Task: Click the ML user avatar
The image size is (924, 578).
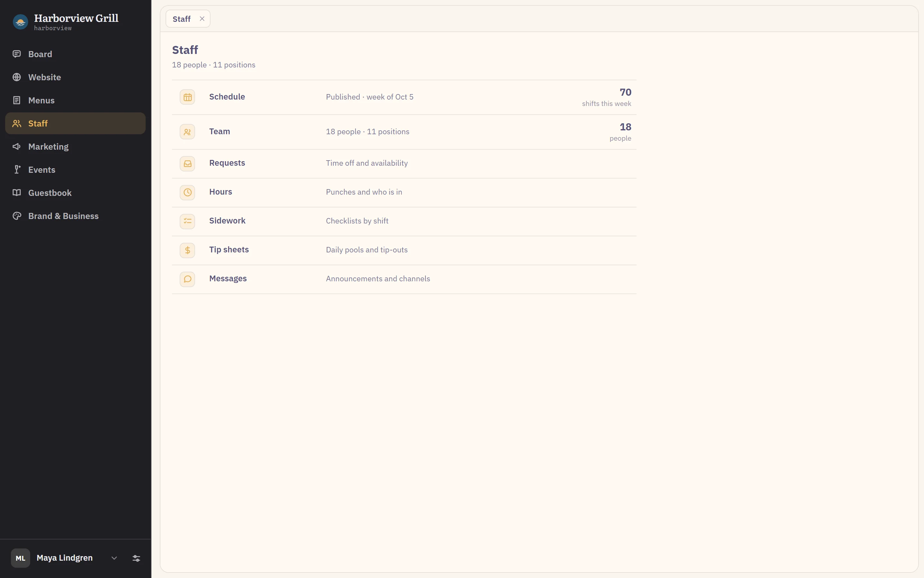Action: tap(21, 558)
